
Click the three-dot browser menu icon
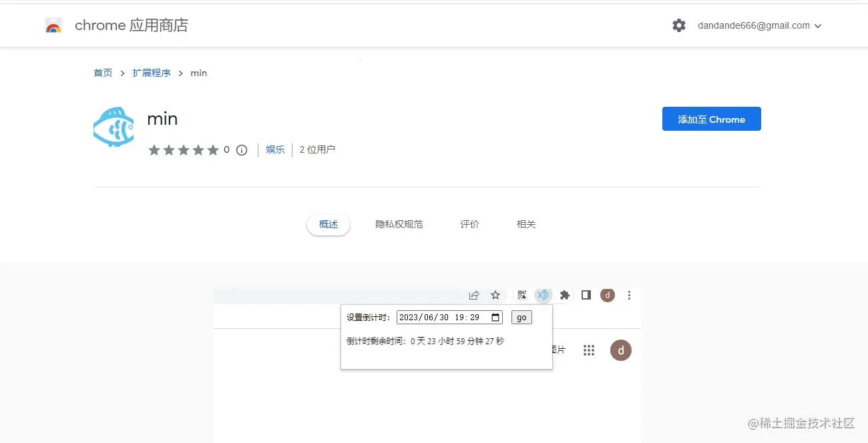click(629, 295)
